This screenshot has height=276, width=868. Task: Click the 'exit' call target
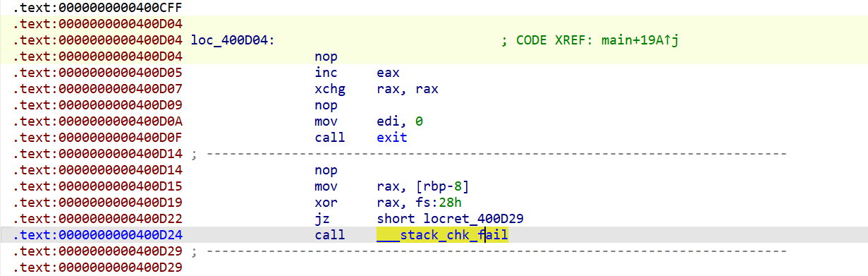point(392,138)
